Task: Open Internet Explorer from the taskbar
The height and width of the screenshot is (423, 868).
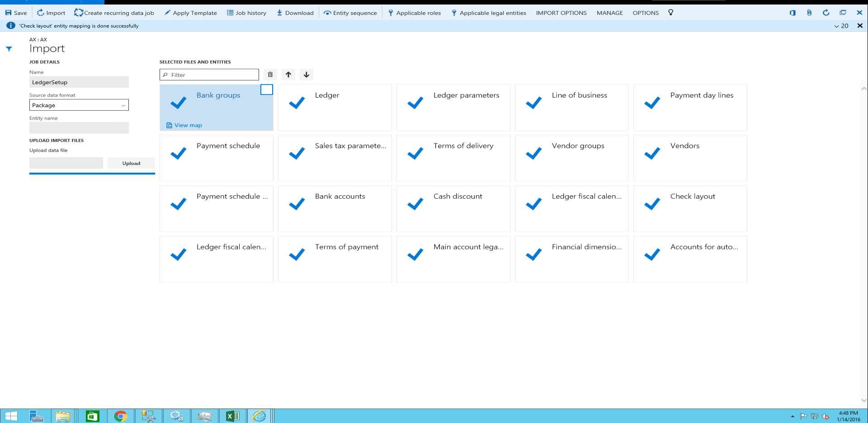Action: pyautogui.click(x=259, y=416)
